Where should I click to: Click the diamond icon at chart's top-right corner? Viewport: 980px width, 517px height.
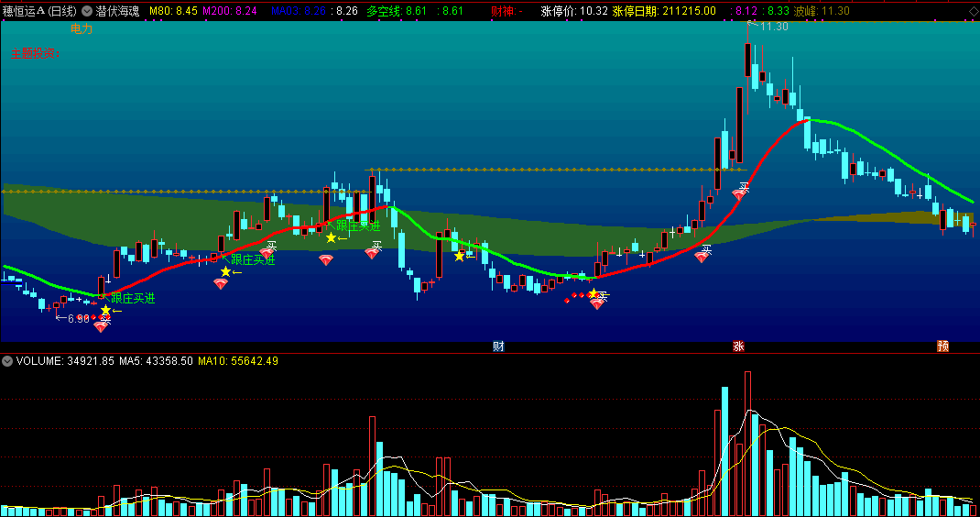coord(973,11)
